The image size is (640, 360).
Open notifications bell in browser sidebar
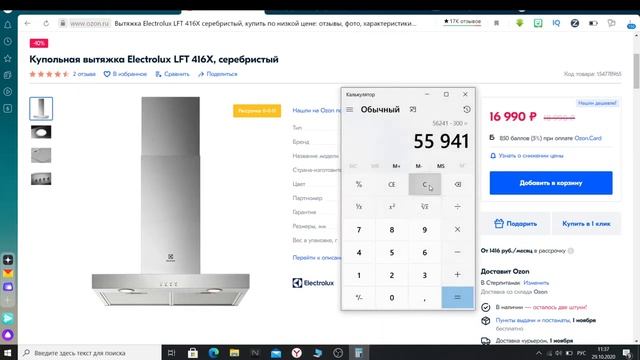8,25
